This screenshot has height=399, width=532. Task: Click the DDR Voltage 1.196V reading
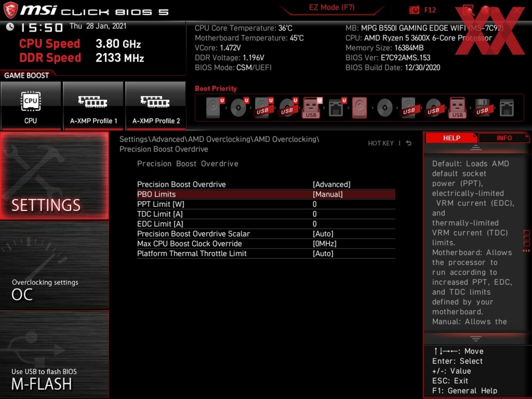click(229, 58)
